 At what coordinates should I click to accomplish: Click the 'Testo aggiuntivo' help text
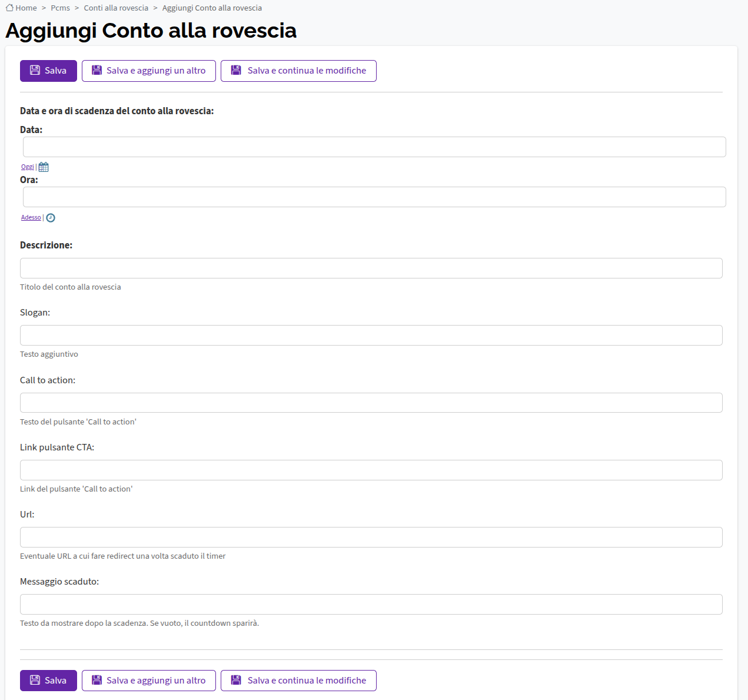coord(49,354)
